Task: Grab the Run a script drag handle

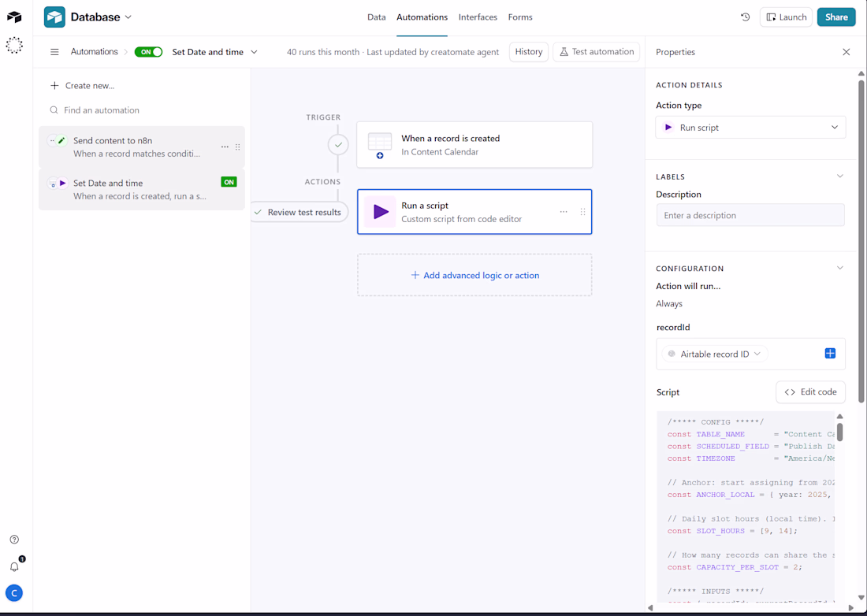Action: click(582, 212)
